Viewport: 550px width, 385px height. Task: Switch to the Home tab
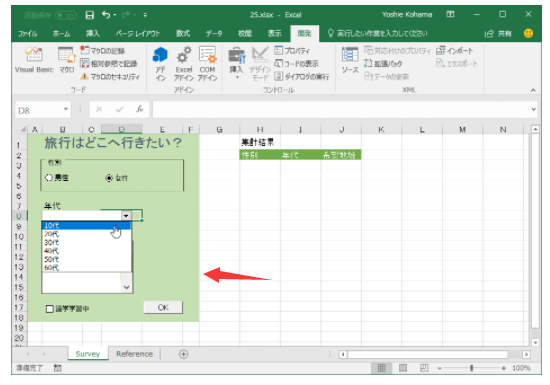(61, 34)
